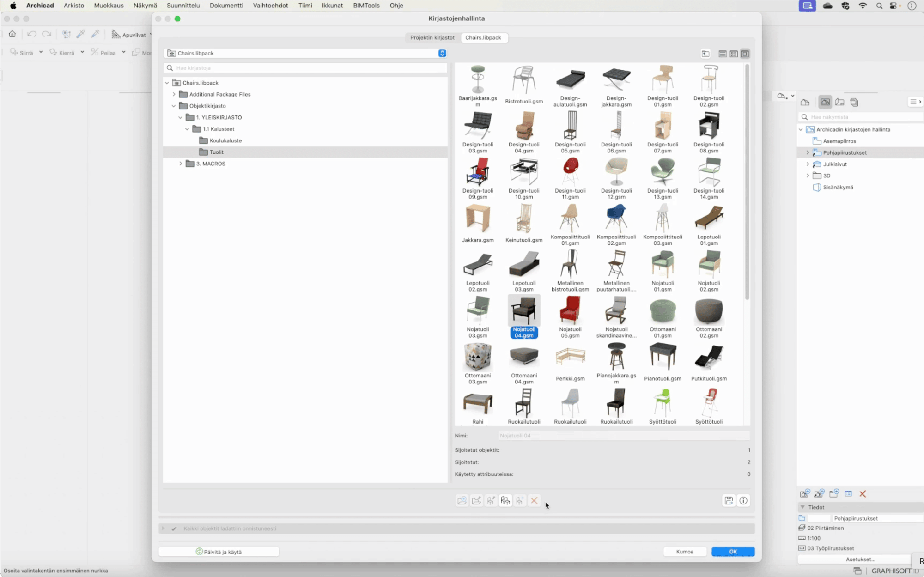Screen dimensions: 924x577
Task: Open the Muokkaus menu
Action: pos(109,6)
